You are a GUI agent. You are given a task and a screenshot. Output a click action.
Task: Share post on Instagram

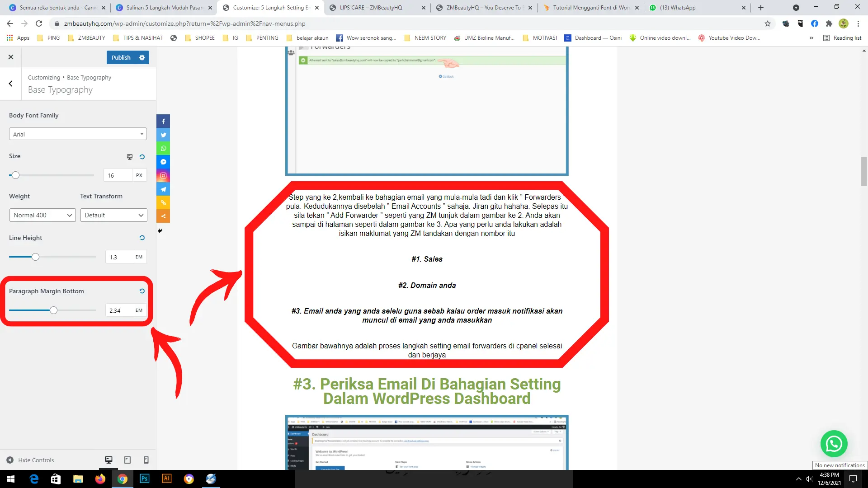[x=163, y=175]
